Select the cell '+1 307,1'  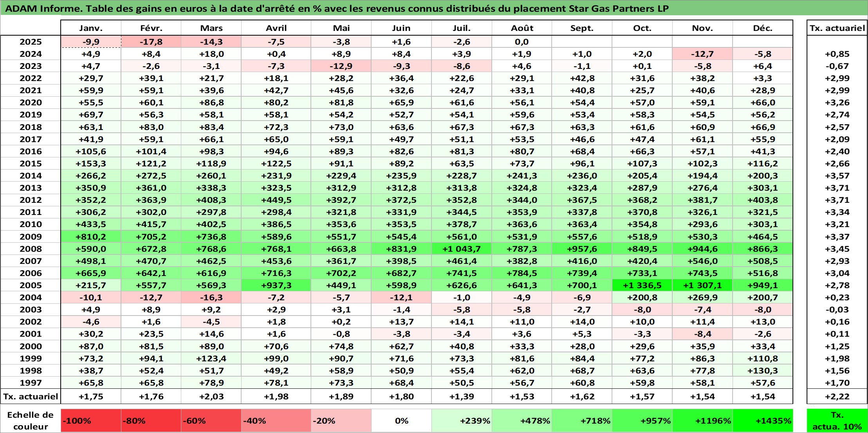pos(702,285)
